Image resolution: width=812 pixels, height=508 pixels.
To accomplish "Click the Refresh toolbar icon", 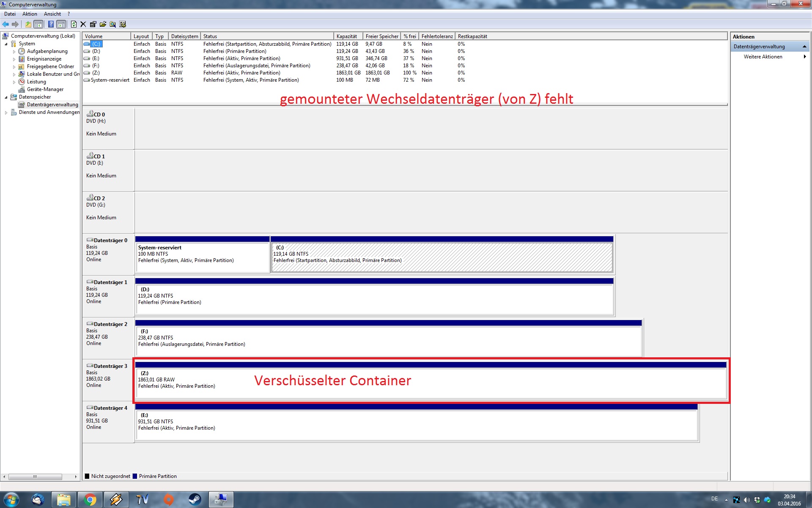I will (x=74, y=24).
